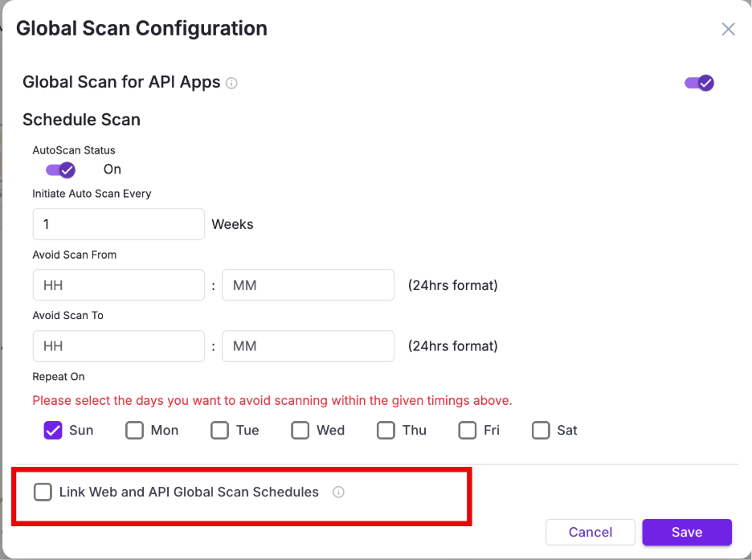The image size is (752, 560).
Task: Save the scan configuration
Action: pyautogui.click(x=687, y=533)
